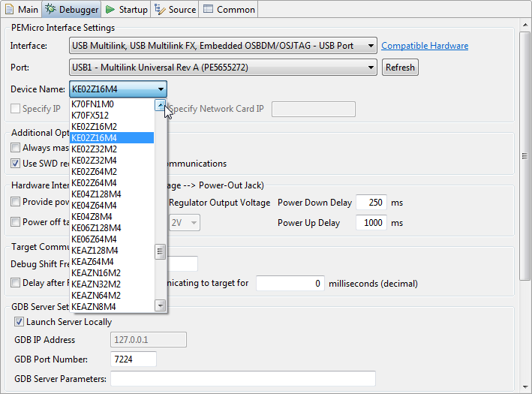Pick KEAZN32M2 from the list
532x394 pixels.
click(112, 284)
